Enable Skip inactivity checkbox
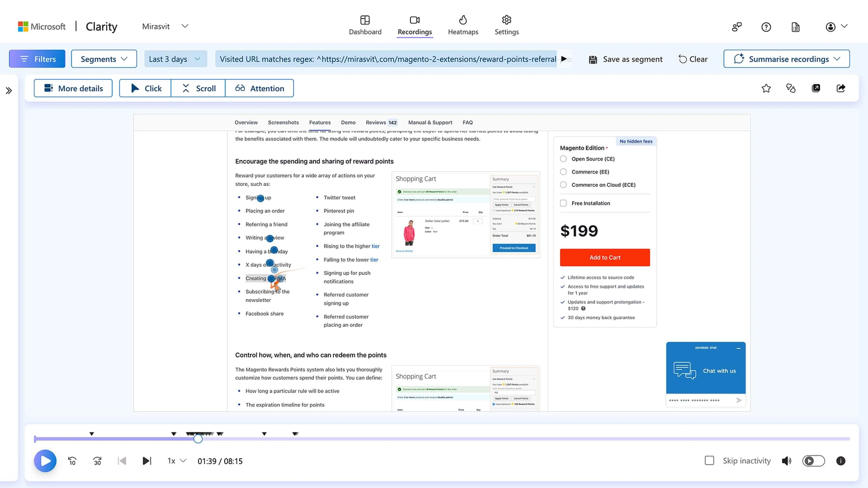Viewport: 868px width, 488px height. [x=709, y=460]
